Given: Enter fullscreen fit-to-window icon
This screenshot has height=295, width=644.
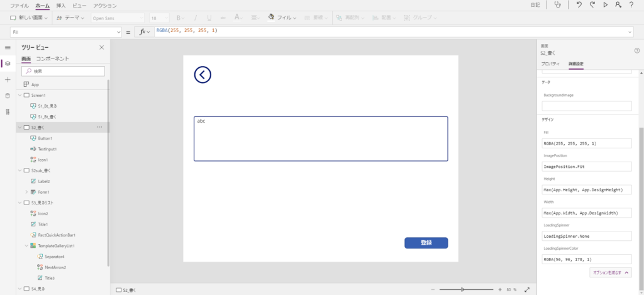Looking at the screenshot, I should pos(527,290).
